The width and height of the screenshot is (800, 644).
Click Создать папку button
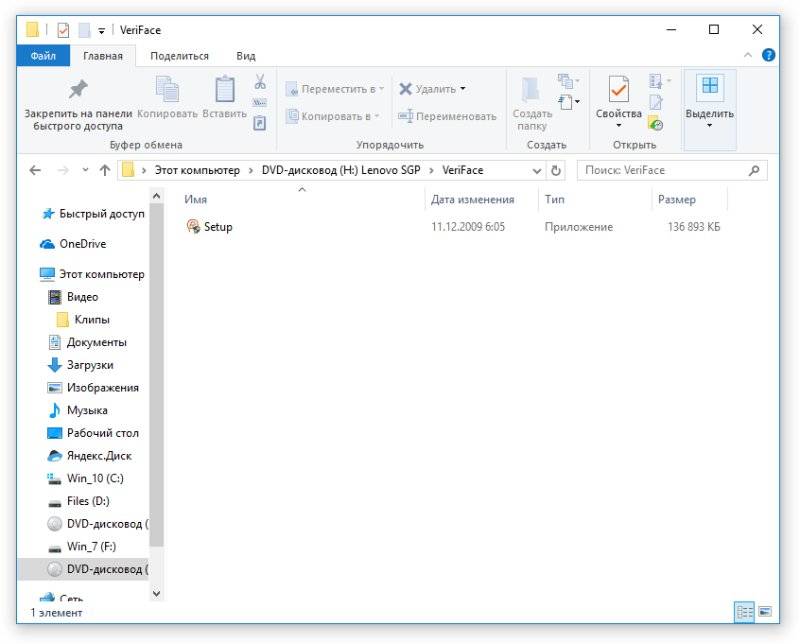click(532, 104)
